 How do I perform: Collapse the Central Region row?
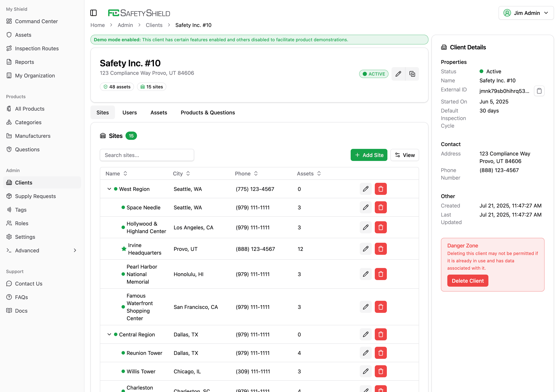(x=109, y=335)
